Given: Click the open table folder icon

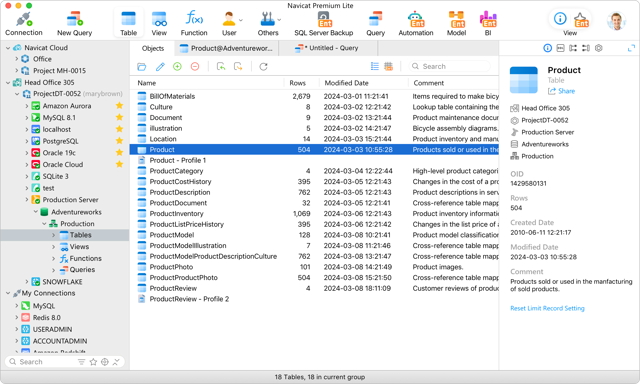Looking at the screenshot, I should click(142, 67).
